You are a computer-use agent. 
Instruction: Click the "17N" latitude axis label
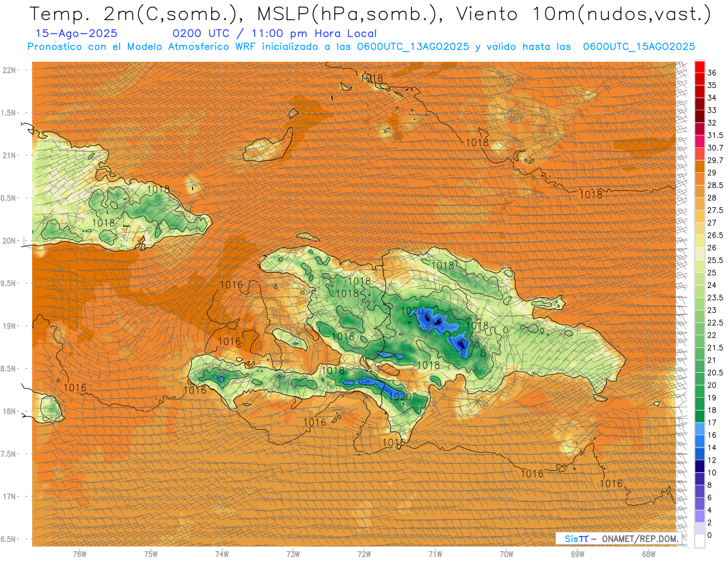click(x=9, y=497)
